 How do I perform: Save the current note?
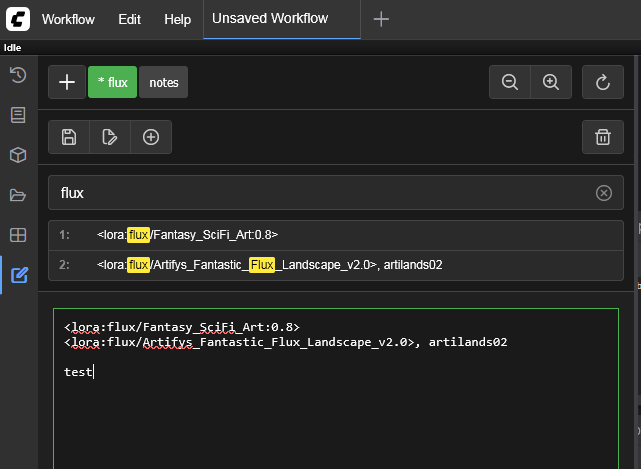pos(69,137)
